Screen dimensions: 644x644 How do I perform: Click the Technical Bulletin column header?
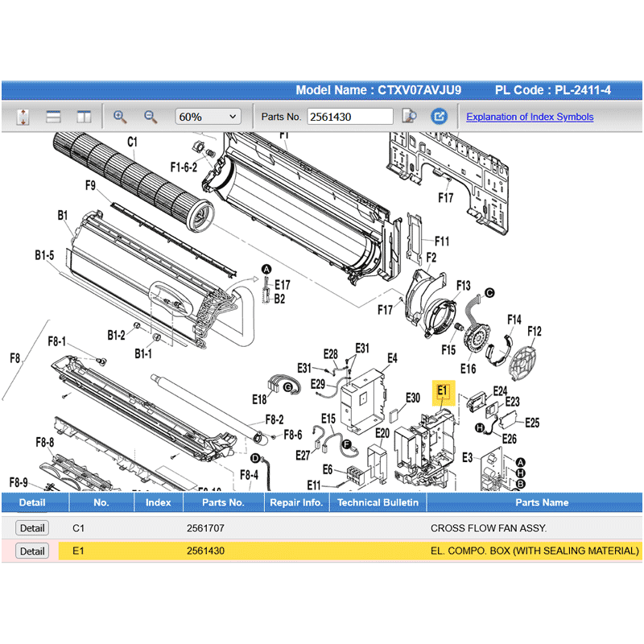click(x=378, y=502)
